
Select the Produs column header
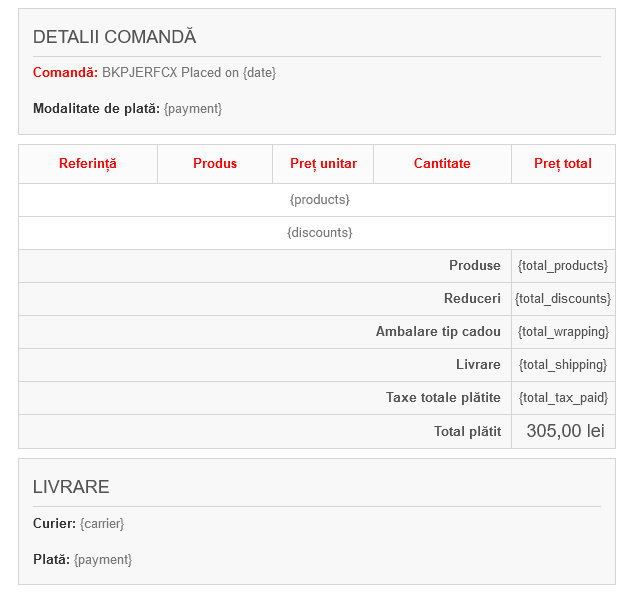pos(215,163)
